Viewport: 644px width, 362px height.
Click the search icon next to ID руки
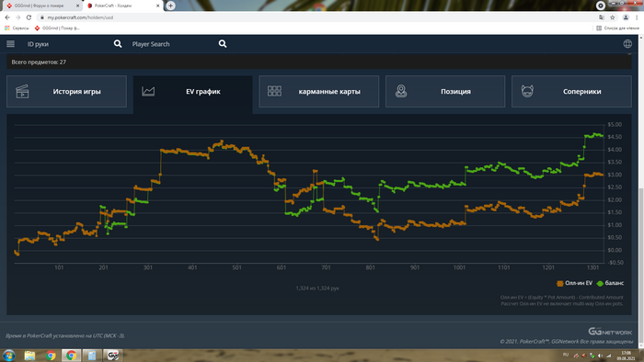[x=118, y=44]
